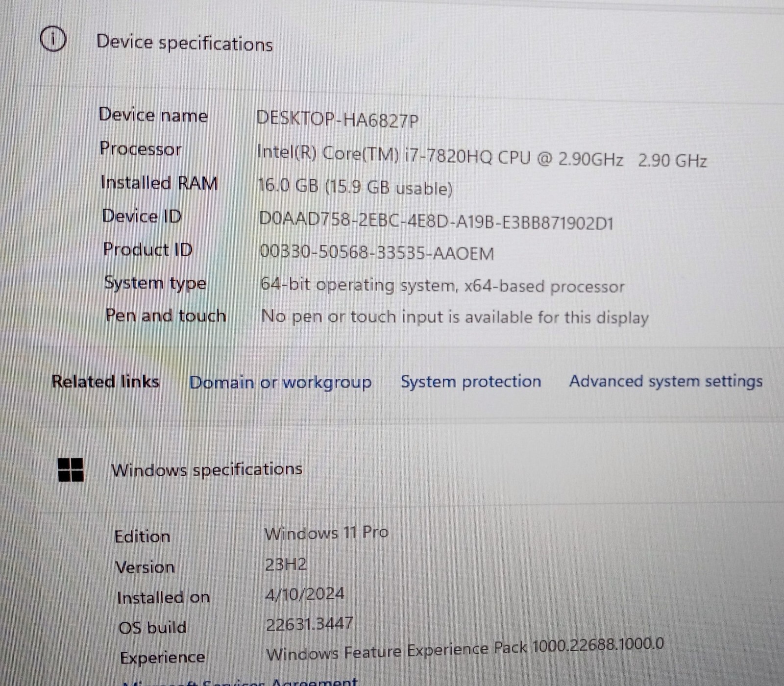Select the processor value i7-7820HQ text
The width and height of the screenshot is (784, 686).
482,156
